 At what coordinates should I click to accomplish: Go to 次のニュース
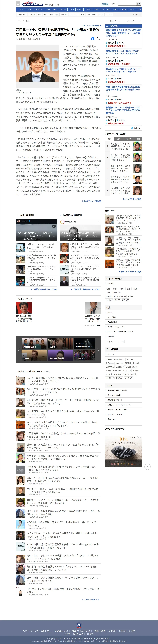[134, 21]
